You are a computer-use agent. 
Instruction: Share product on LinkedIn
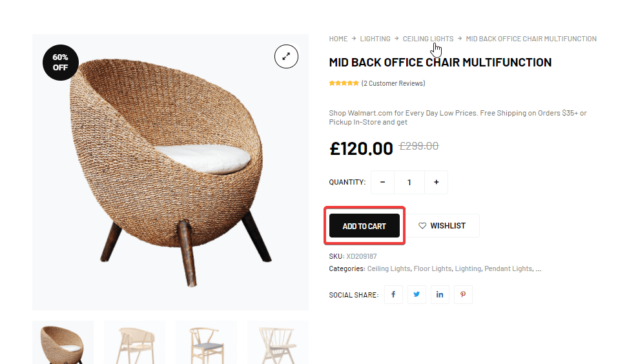440,294
